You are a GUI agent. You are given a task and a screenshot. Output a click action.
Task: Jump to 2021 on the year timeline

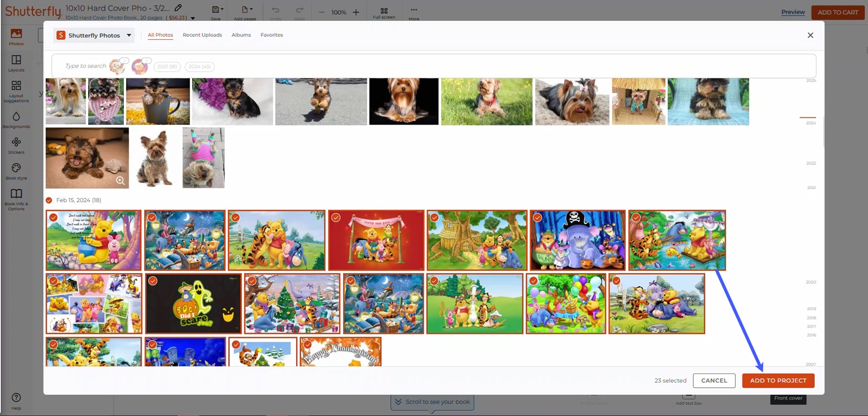[811, 188]
